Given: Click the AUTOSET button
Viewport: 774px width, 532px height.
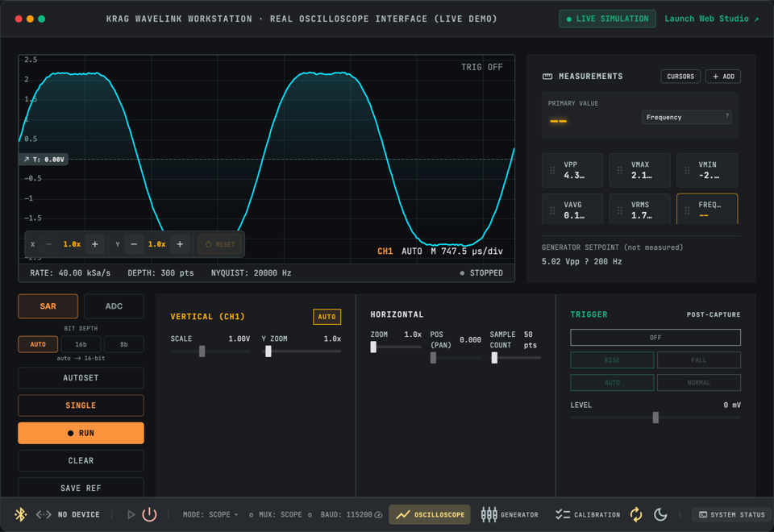Looking at the screenshot, I should [x=81, y=378].
